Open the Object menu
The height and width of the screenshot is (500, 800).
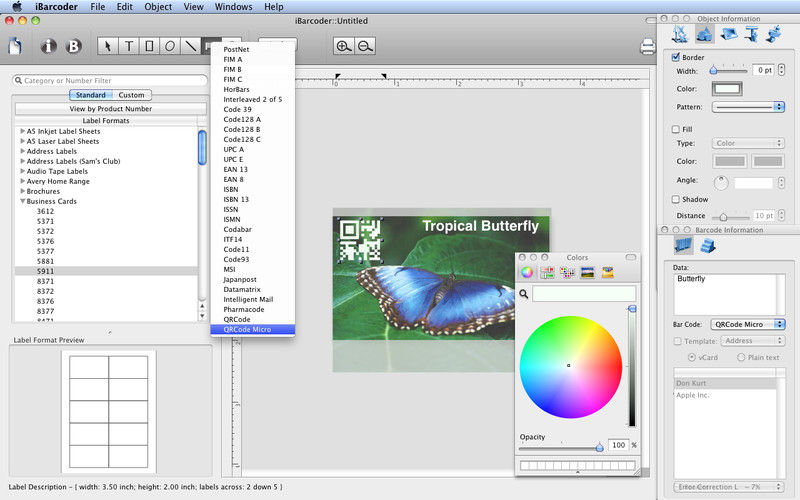158,7
